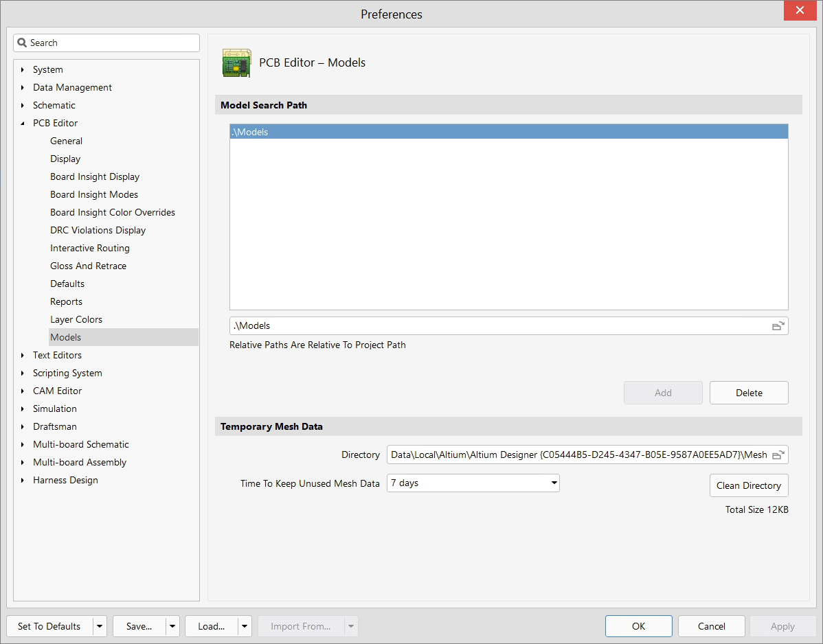Image resolution: width=823 pixels, height=644 pixels.
Task: Open the Layer Colors page
Action: (76, 319)
